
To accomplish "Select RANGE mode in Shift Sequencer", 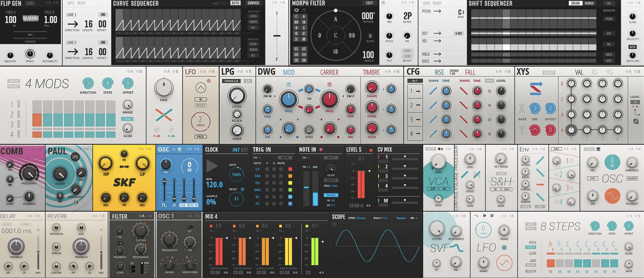I will (x=589, y=3).
